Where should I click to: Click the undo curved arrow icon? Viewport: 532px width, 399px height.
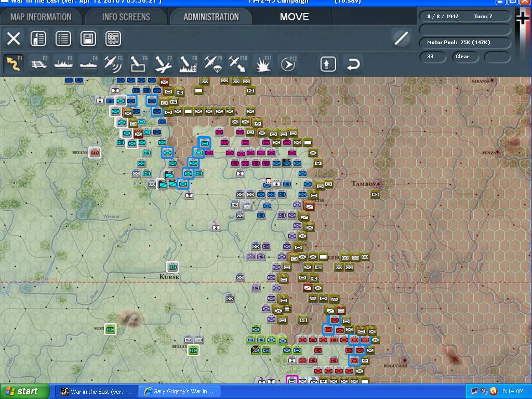click(353, 64)
